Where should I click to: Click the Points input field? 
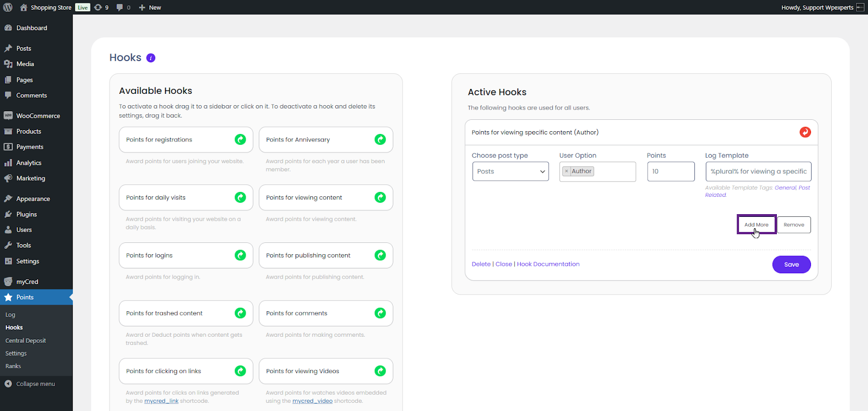pos(671,171)
